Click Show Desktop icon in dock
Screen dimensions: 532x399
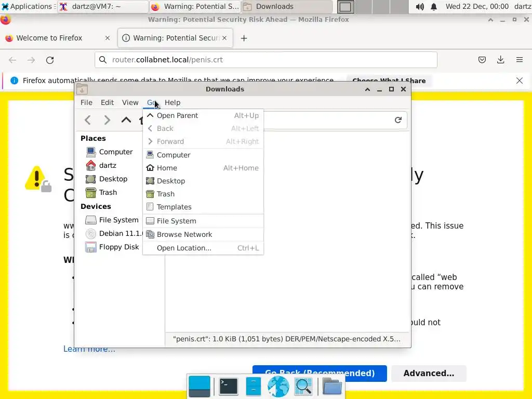[199, 386]
